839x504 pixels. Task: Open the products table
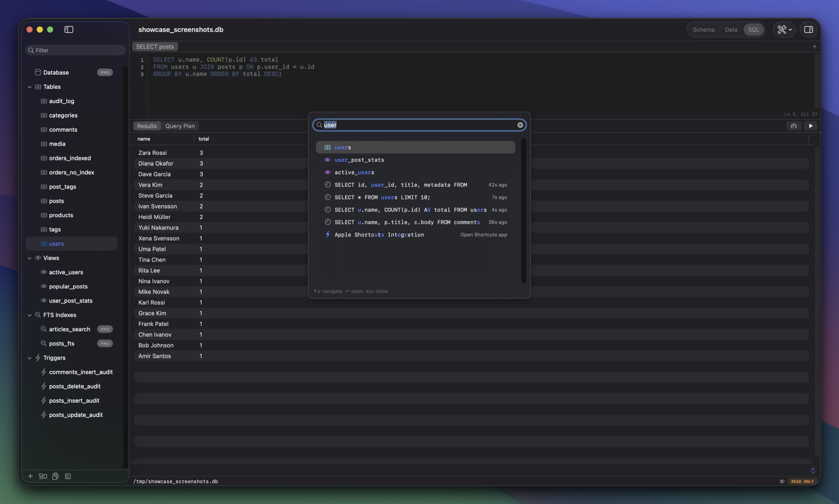tap(72, 215)
